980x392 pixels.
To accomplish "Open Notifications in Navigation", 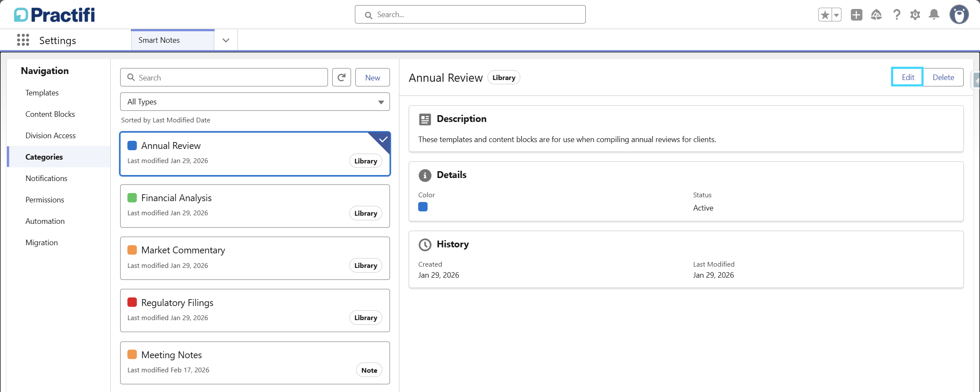I will pos(46,178).
